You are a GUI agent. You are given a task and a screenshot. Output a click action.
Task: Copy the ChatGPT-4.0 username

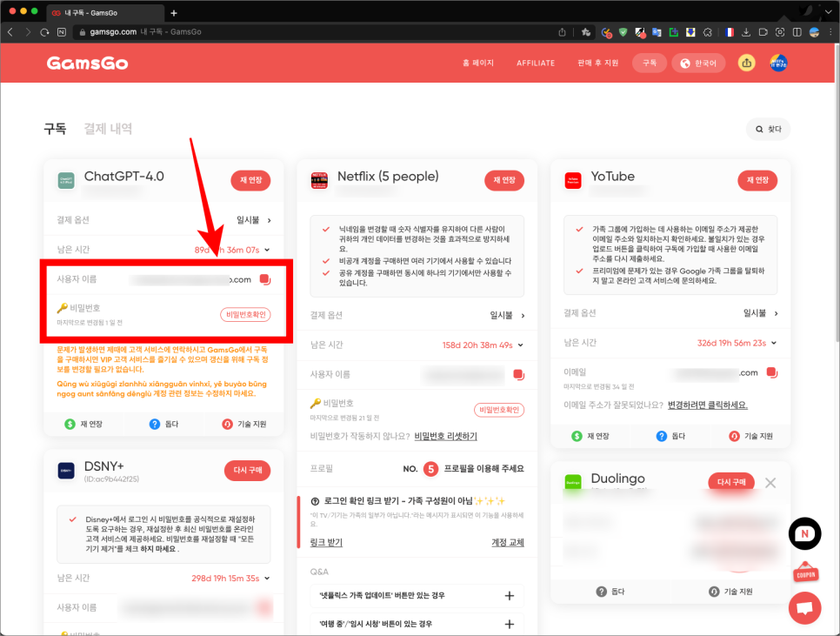click(x=265, y=279)
